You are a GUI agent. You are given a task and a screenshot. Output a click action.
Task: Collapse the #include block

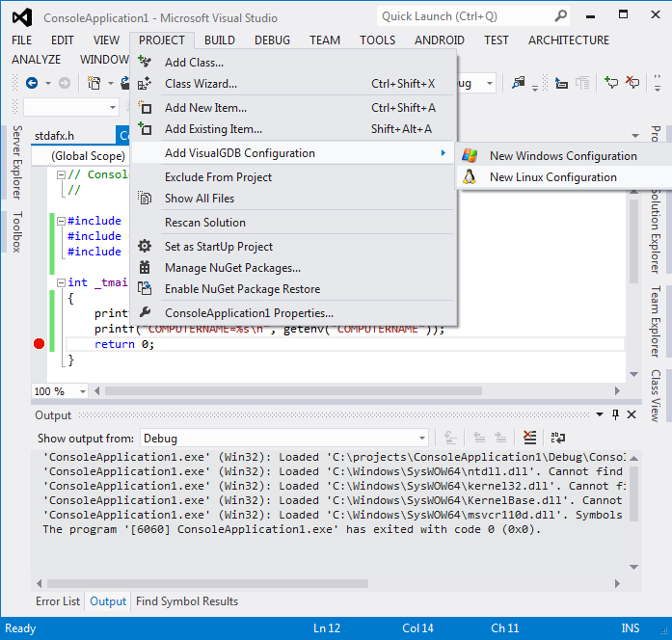click(x=61, y=221)
